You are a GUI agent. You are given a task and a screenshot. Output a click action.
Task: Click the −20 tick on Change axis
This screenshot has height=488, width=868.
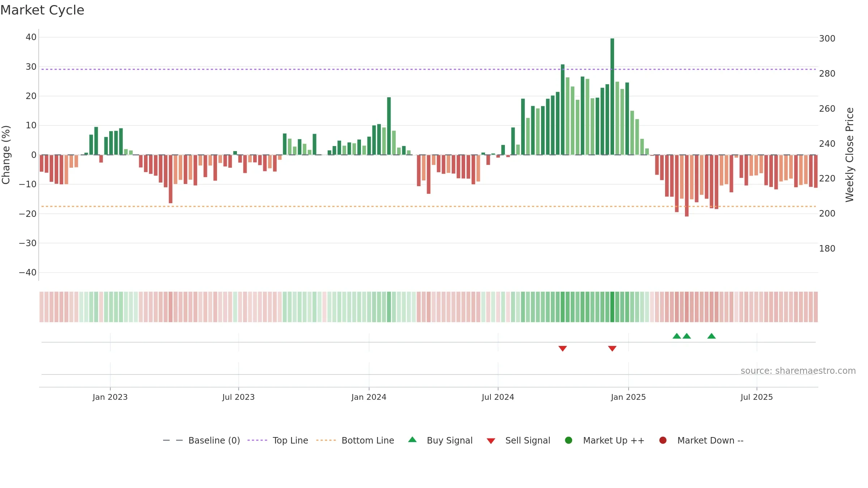pos(28,214)
